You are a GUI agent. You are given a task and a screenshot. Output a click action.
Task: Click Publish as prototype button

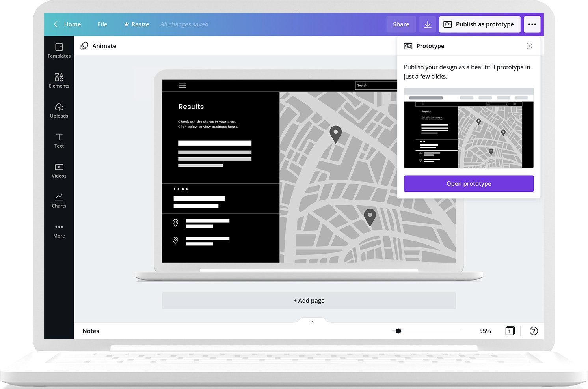[x=480, y=24]
